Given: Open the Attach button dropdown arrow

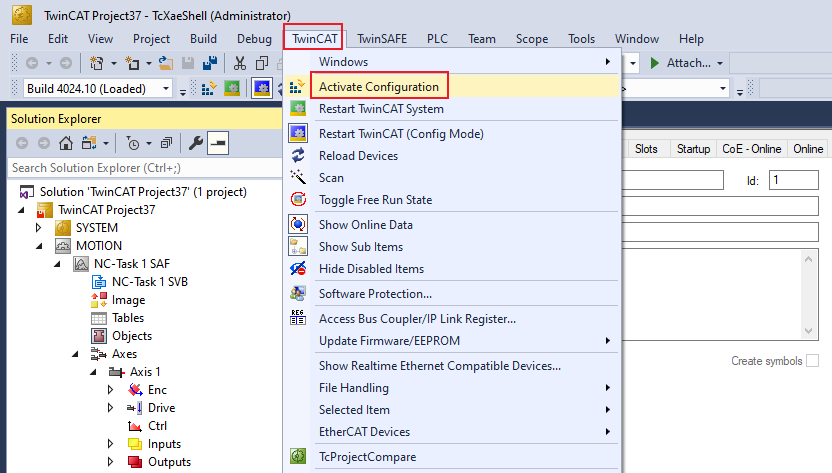Looking at the screenshot, I should pyautogui.click(x=720, y=63).
